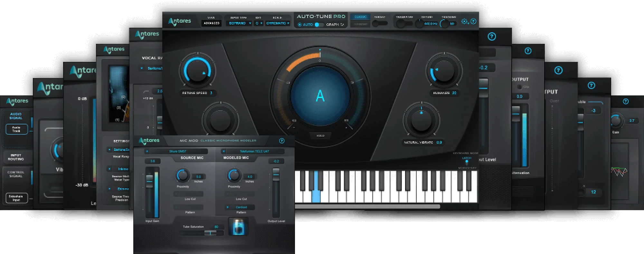Expand the Chromatic scale dropdown
The height and width of the screenshot is (254, 644).
click(278, 23)
